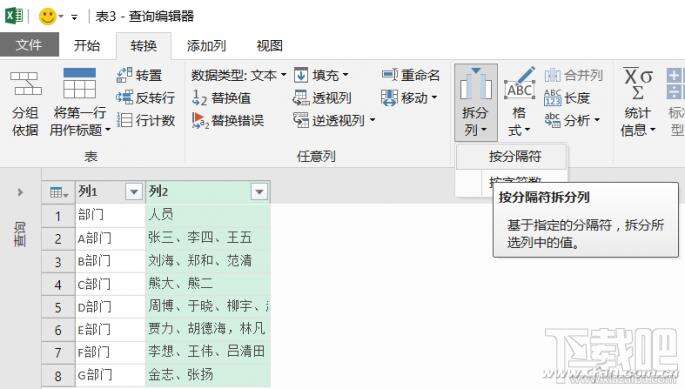Select row number 1
Screen dimensions: 685x389
pos(59,215)
